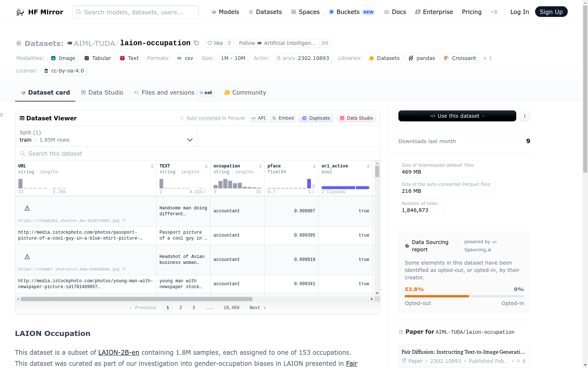This screenshot has height=368, width=588.
Task: Open the API button in Dataset Viewer
Action: [x=258, y=118]
